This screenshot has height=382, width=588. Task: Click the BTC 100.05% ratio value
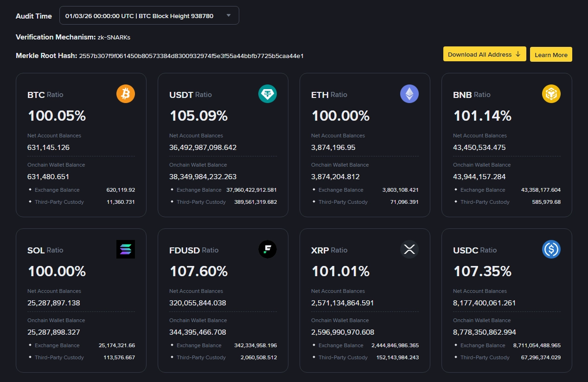[57, 116]
